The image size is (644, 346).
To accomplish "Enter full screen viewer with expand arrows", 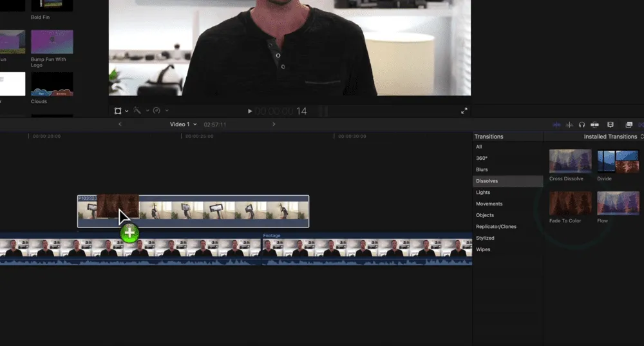I will (464, 111).
